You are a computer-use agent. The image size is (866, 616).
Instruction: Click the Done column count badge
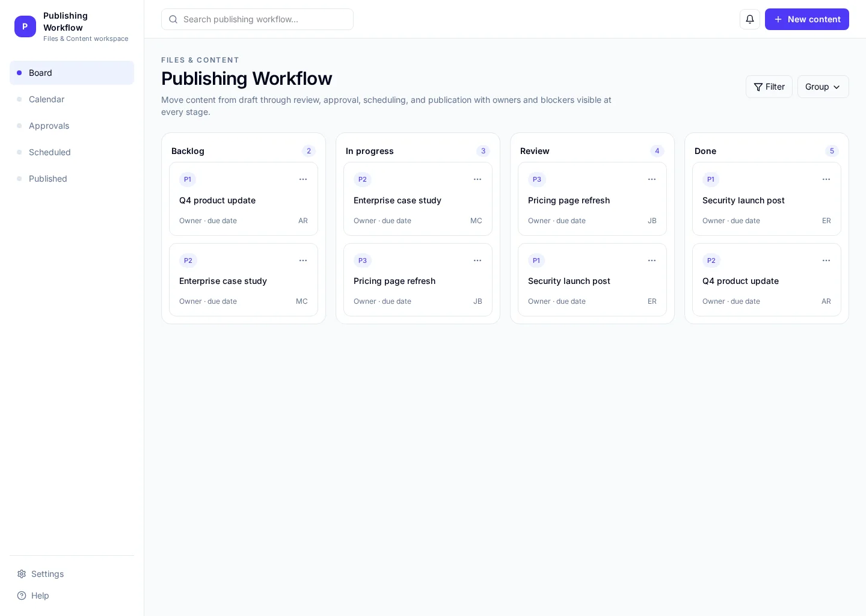[832, 151]
